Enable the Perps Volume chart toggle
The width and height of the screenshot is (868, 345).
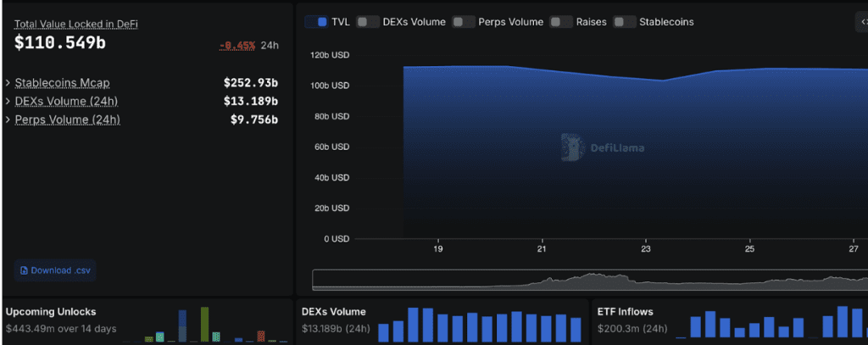coord(464,22)
